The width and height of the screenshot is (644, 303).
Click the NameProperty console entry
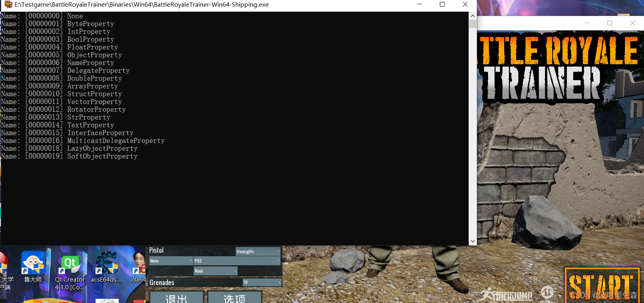point(58,63)
